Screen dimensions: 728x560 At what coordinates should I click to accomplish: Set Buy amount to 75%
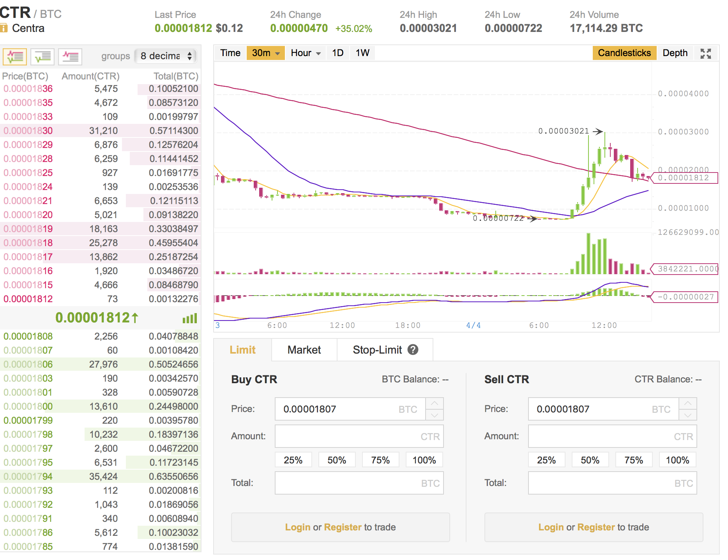(380, 460)
